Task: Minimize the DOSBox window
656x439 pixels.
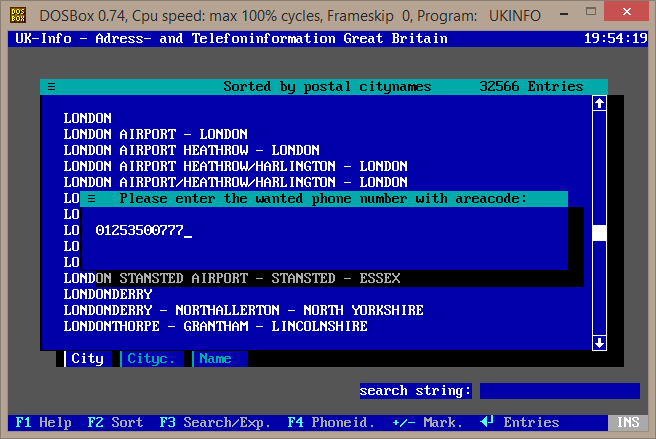Action: click(x=564, y=14)
